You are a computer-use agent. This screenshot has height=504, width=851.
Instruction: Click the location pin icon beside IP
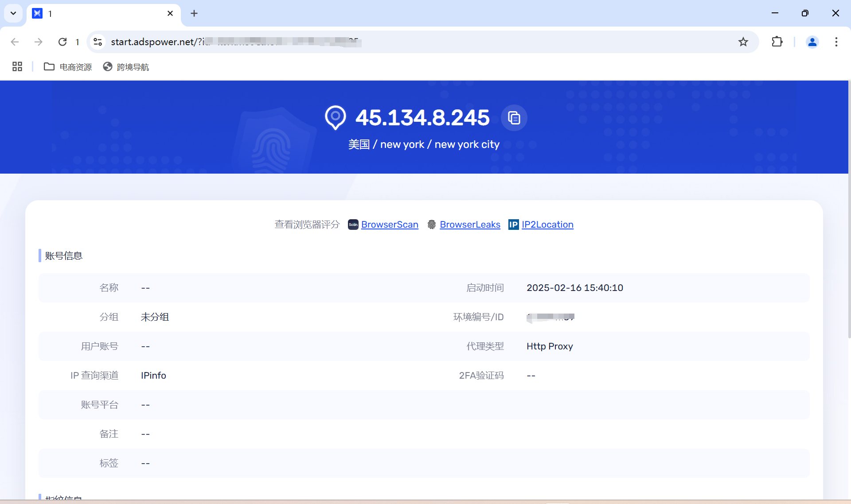336,117
